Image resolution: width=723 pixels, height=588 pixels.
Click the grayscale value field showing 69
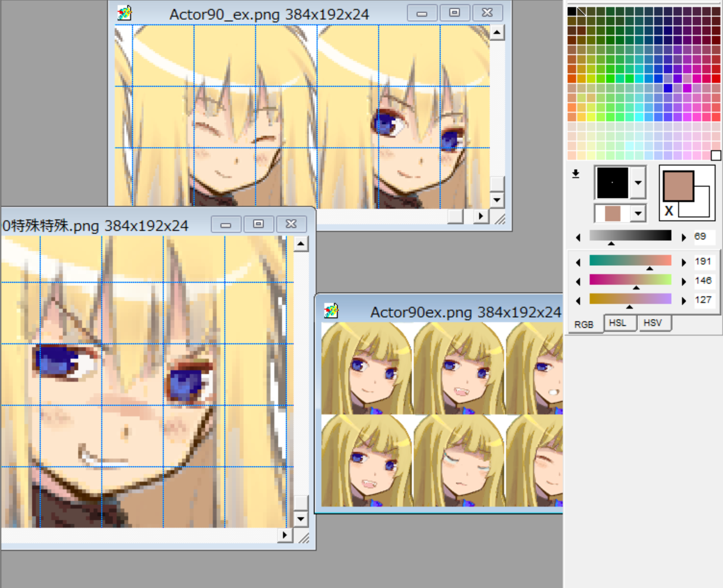tap(704, 236)
